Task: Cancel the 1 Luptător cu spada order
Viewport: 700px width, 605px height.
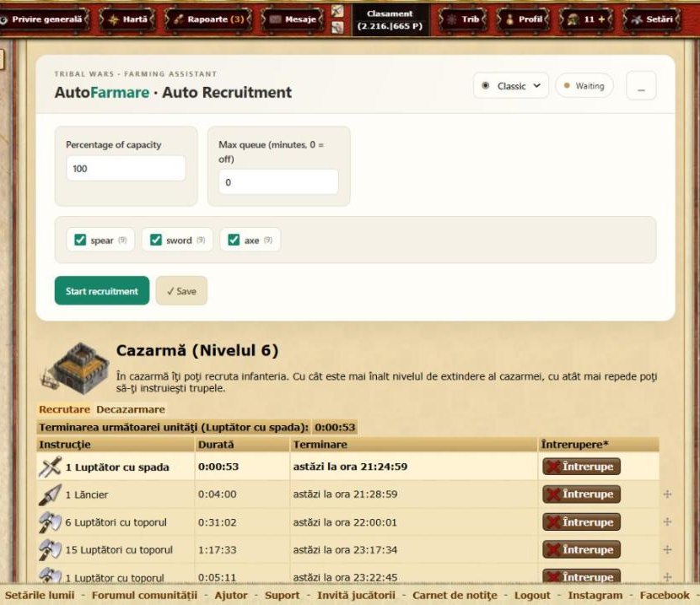Action: (x=581, y=467)
